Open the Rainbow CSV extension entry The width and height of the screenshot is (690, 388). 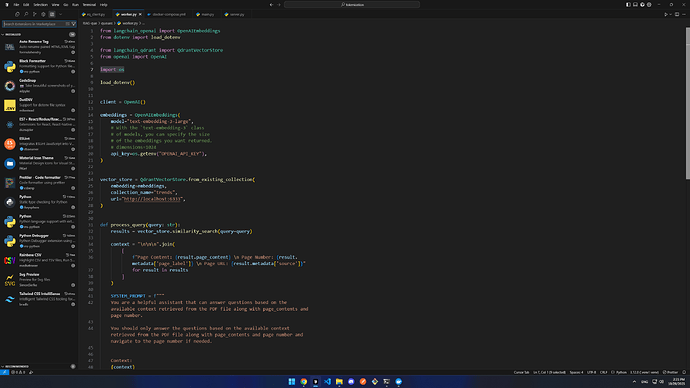point(39,260)
